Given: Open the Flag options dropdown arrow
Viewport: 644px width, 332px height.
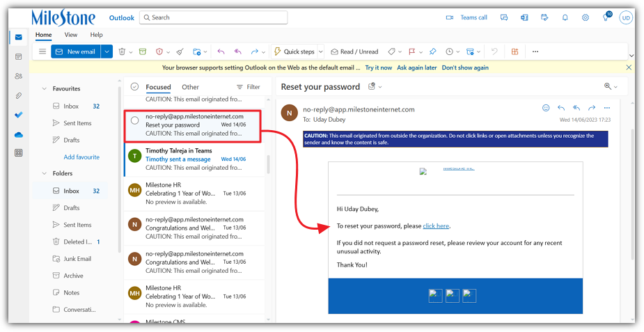Looking at the screenshot, I should (421, 52).
